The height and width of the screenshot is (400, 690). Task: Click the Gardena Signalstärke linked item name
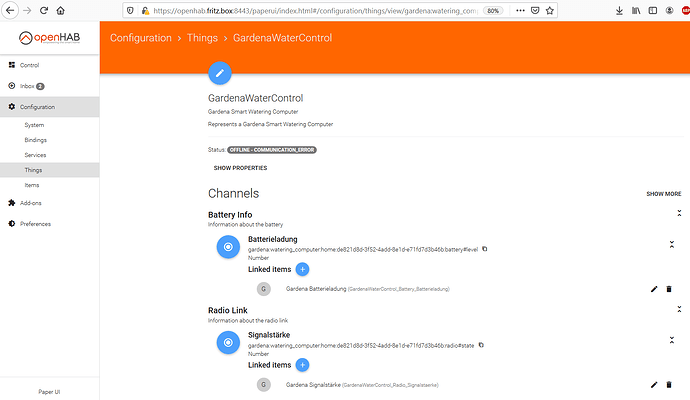pos(313,385)
